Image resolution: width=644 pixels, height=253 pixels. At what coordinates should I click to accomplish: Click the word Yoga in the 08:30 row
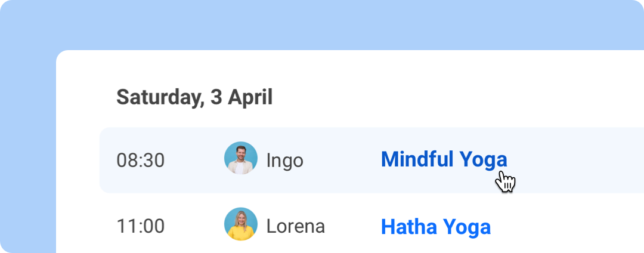[x=483, y=159]
